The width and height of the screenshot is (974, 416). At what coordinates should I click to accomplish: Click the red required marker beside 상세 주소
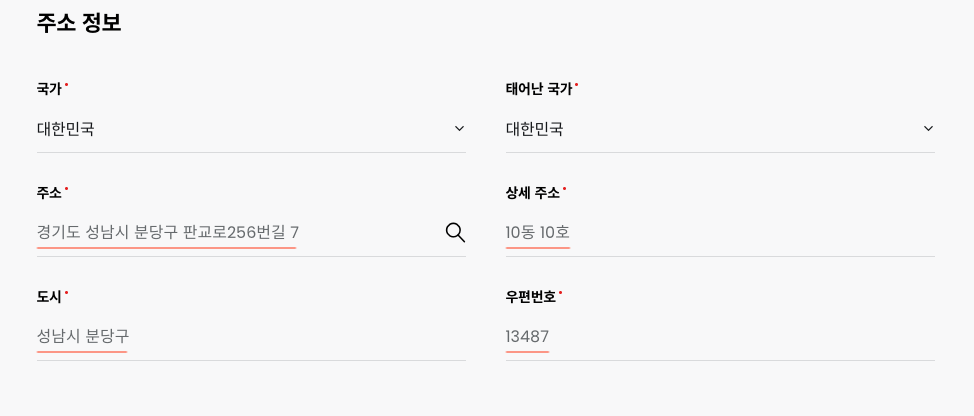click(x=565, y=188)
